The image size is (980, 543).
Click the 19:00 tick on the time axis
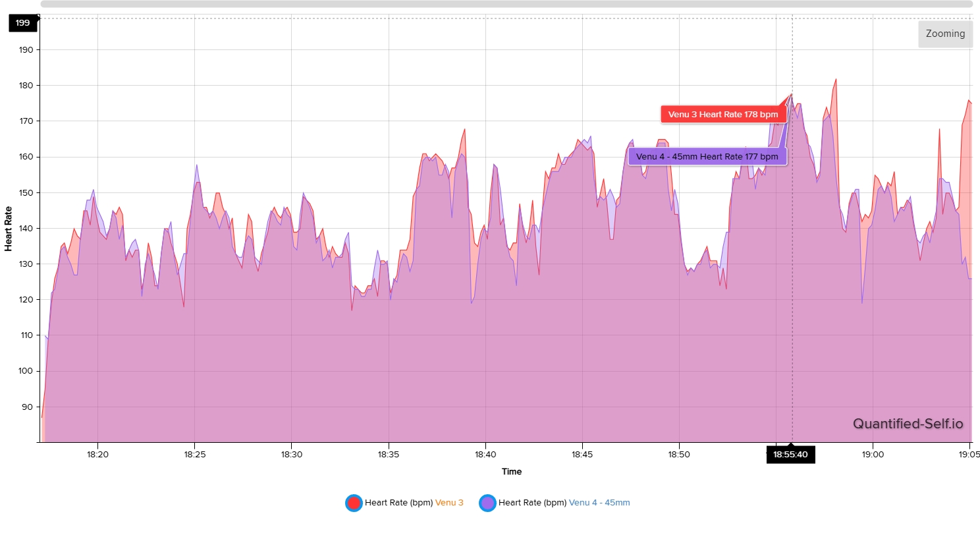point(873,455)
